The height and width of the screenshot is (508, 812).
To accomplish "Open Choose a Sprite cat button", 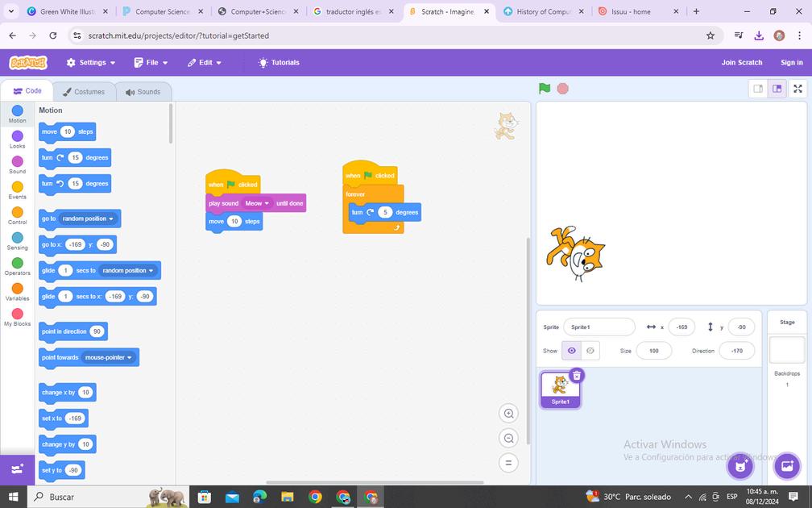I will tap(740, 466).
